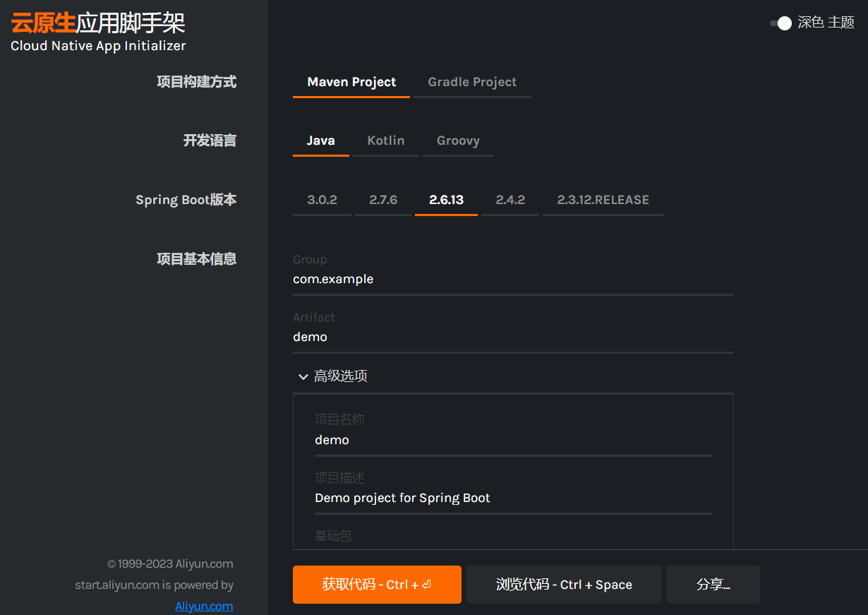The height and width of the screenshot is (615, 868).
Task: Click the Cloud Native App Initializer subtitle
Action: (x=98, y=46)
